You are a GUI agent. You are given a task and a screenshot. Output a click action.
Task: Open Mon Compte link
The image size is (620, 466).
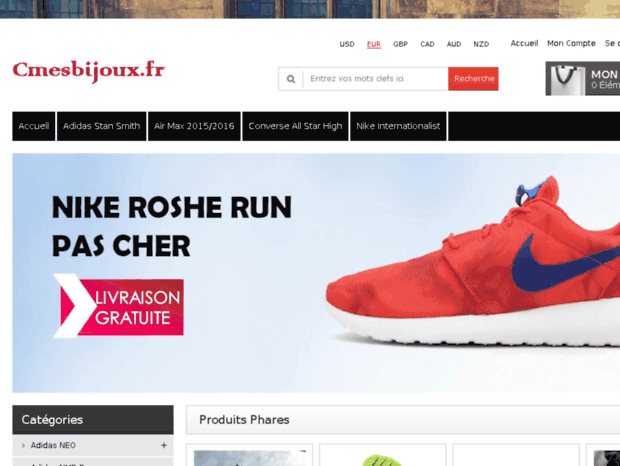(x=571, y=43)
